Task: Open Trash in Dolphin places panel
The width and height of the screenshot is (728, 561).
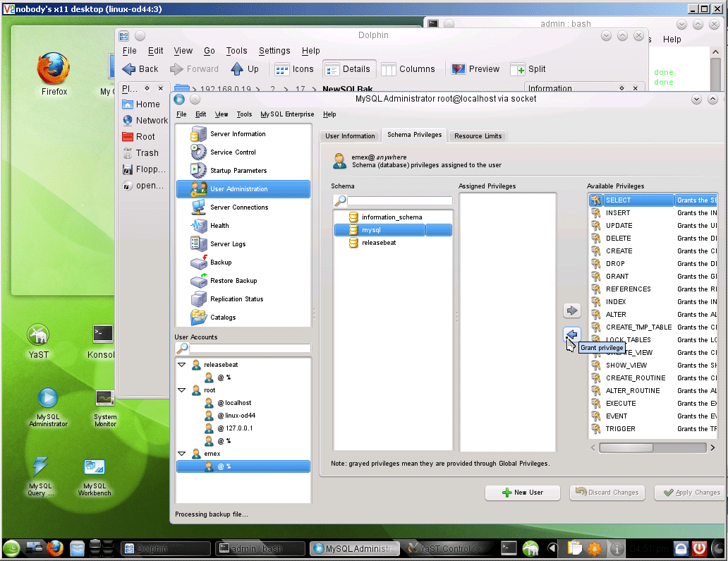Action: [141, 153]
